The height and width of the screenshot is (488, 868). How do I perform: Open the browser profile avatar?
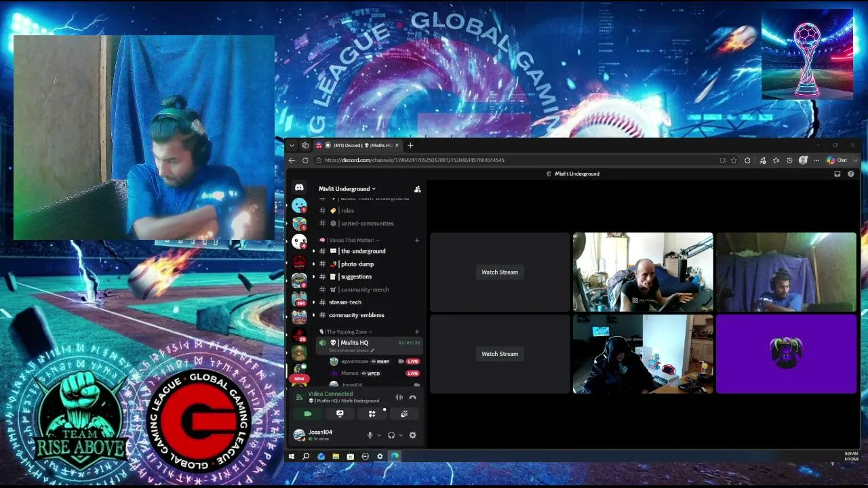804,161
